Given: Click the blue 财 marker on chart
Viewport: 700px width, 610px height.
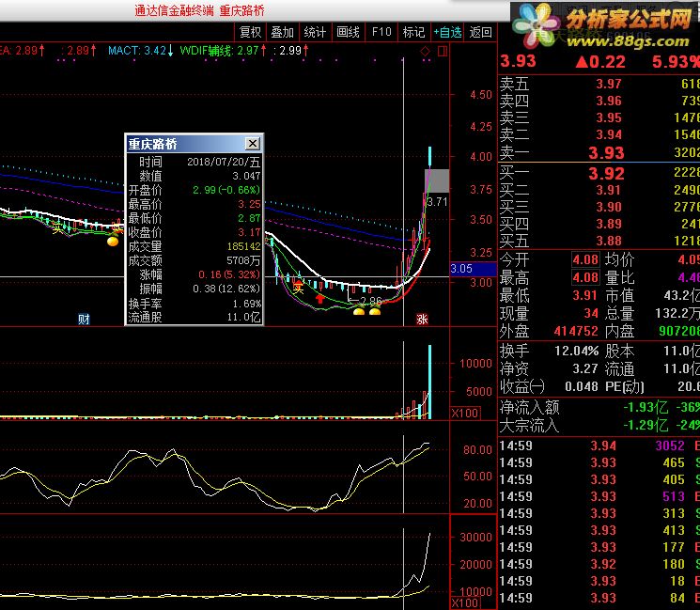Looking at the screenshot, I should (84, 319).
